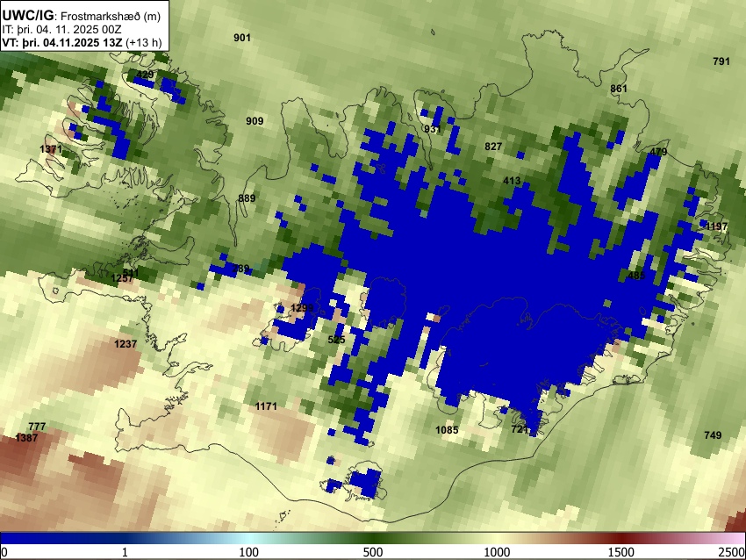Click the 1299 value label
This screenshot has height=560, width=746.
(x=302, y=308)
